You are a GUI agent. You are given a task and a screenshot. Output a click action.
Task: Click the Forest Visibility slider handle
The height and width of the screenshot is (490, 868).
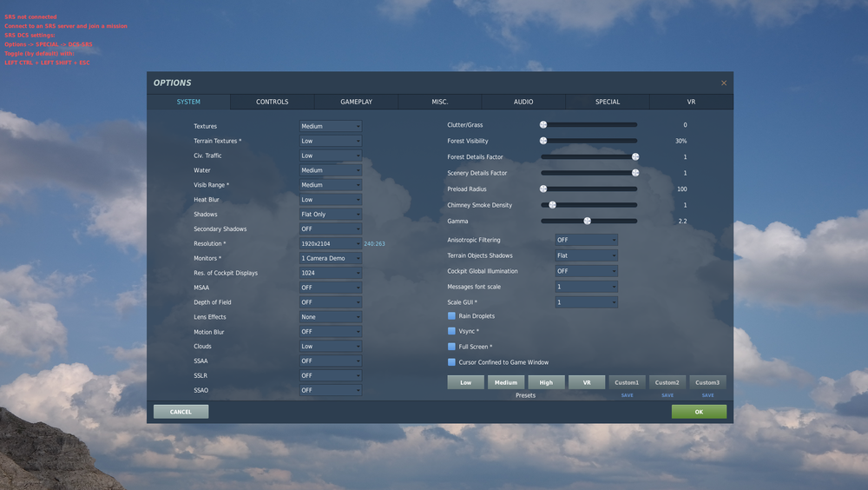[543, 141]
